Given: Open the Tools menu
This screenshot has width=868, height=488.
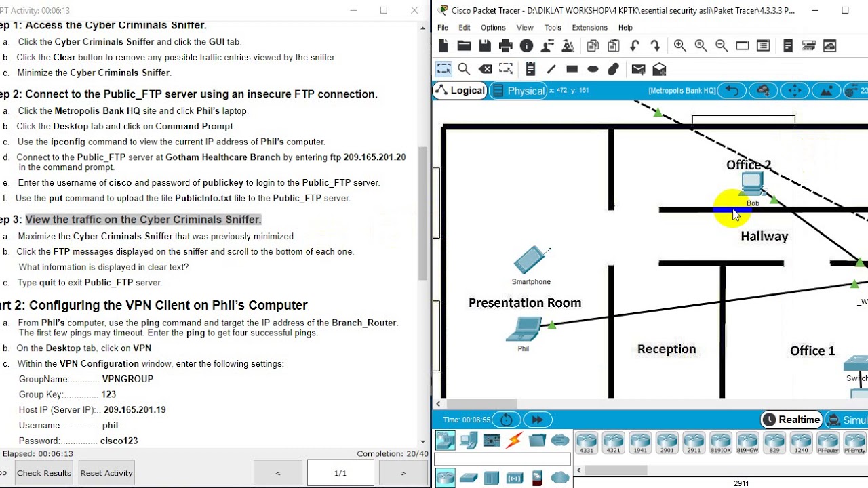Looking at the screenshot, I should [553, 28].
